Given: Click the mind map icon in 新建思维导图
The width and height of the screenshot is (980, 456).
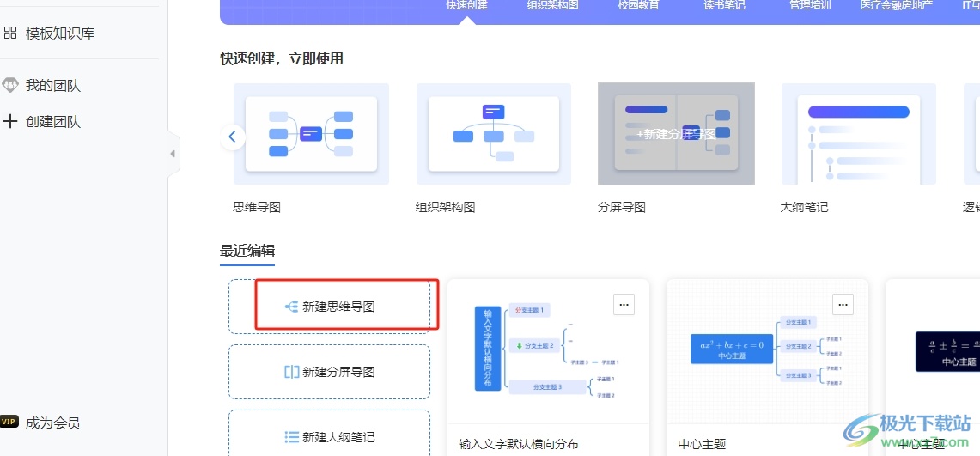Looking at the screenshot, I should click(291, 307).
